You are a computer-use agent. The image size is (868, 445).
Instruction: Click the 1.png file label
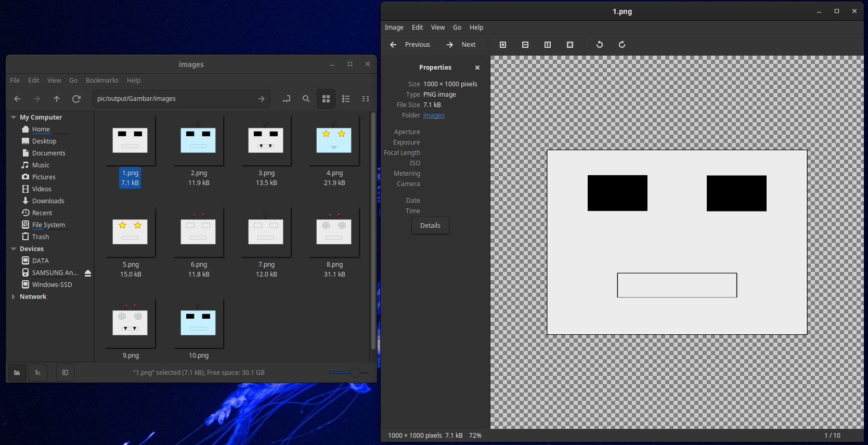click(130, 173)
